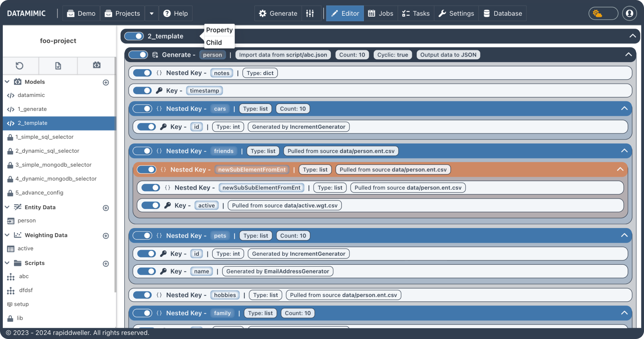Viewport: 644px width, 339px height.
Task: Toggle the hobbies Nested Key switch
Action: coord(142,295)
